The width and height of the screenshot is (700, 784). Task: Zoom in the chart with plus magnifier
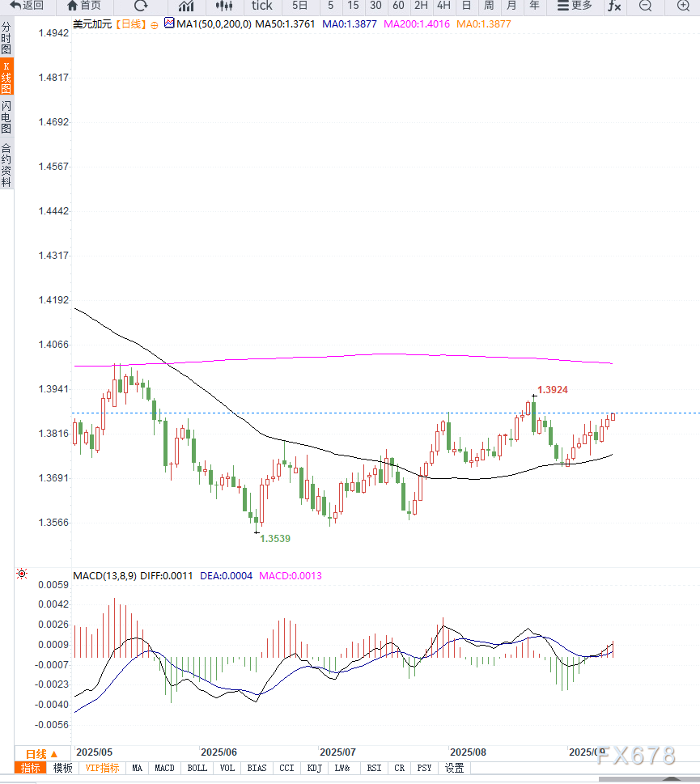pyautogui.click(x=682, y=6)
